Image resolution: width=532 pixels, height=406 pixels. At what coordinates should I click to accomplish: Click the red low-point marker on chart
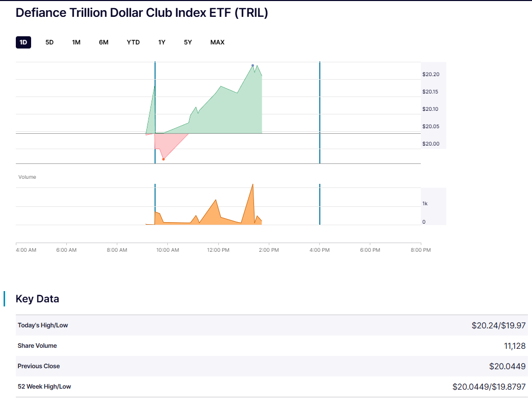pos(163,159)
